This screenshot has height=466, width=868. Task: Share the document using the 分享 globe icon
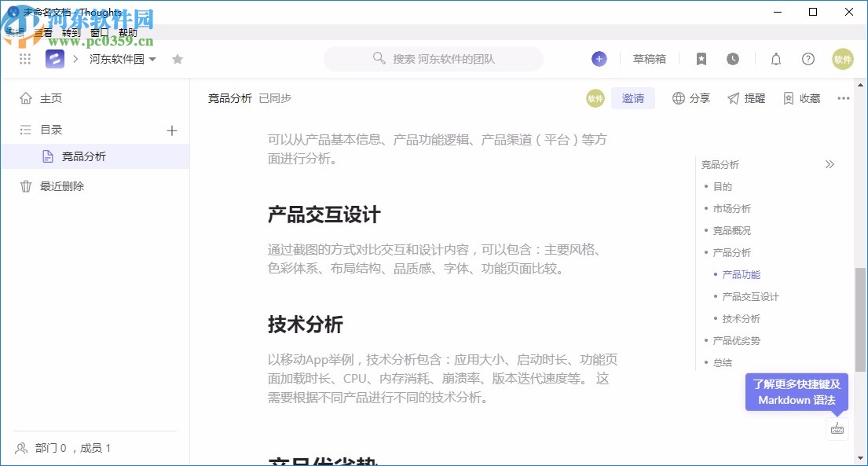point(691,97)
